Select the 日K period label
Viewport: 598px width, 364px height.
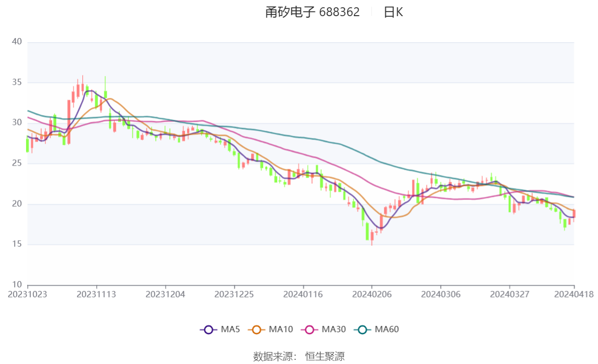(x=393, y=12)
